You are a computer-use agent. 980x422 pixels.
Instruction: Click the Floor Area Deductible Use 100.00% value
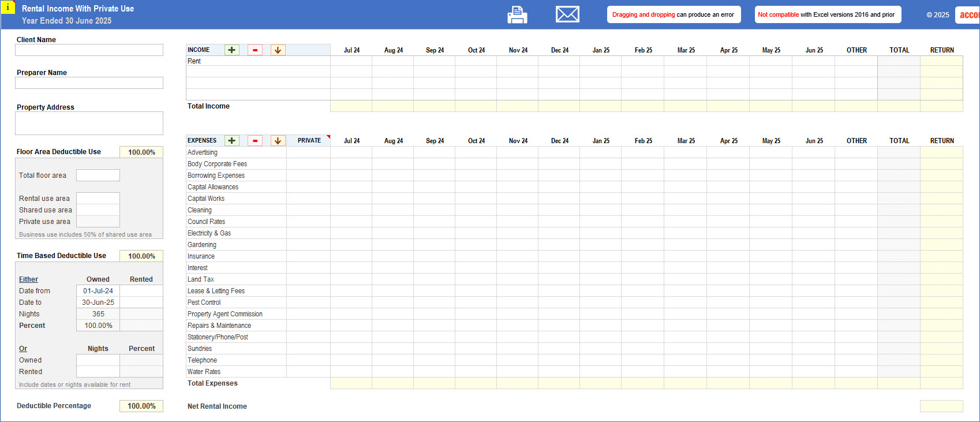(141, 152)
